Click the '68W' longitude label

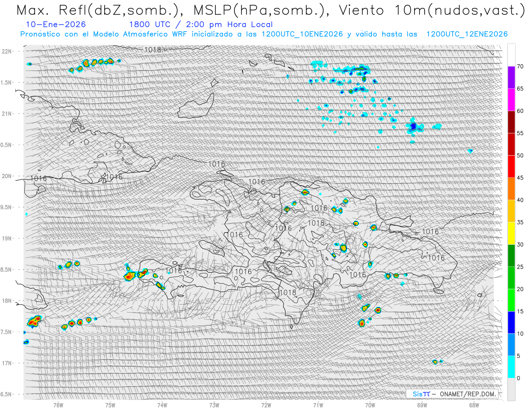tap(473, 405)
